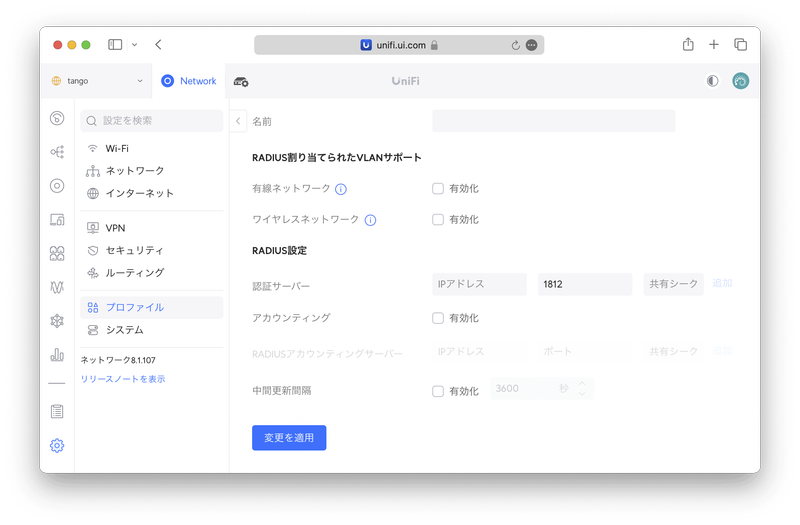Click the info icon beside ワイヤレスネットワーク

click(370, 220)
